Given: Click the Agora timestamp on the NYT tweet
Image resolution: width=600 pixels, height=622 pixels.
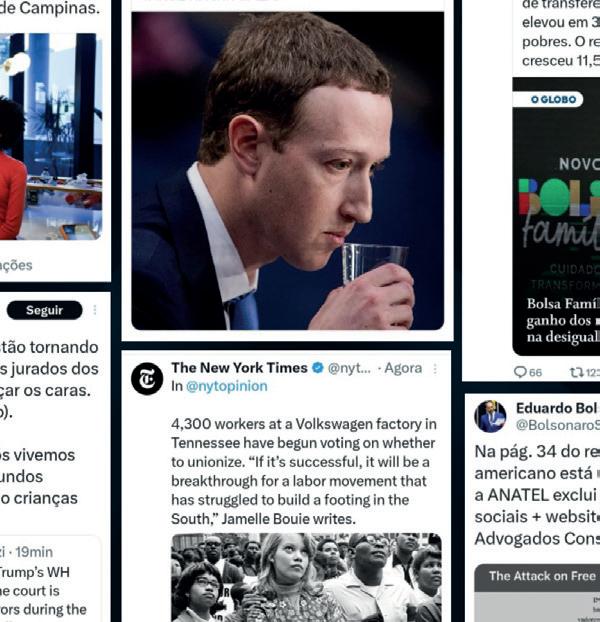Looking at the screenshot, I should 403,368.
